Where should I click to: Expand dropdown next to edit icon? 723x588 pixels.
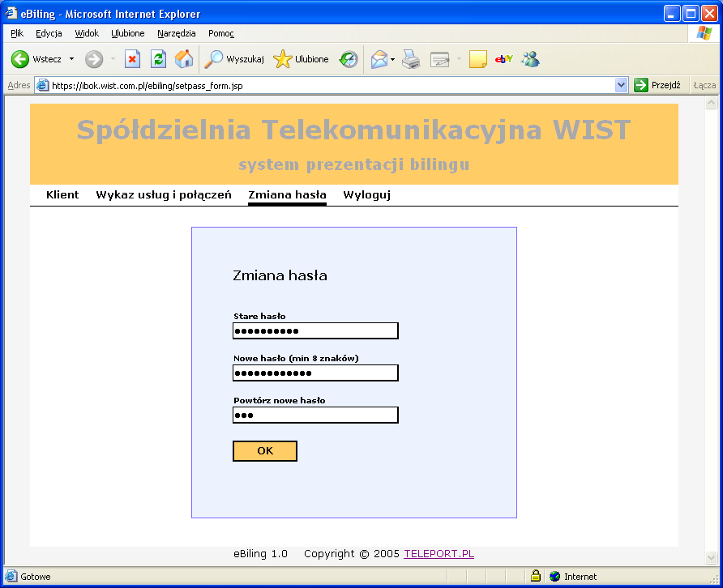[459, 59]
